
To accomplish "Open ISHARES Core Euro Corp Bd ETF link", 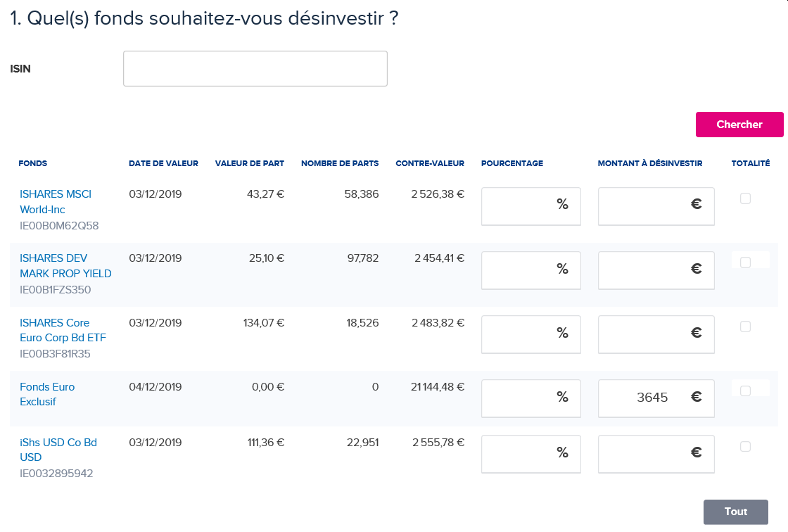I will pyautogui.click(x=63, y=330).
